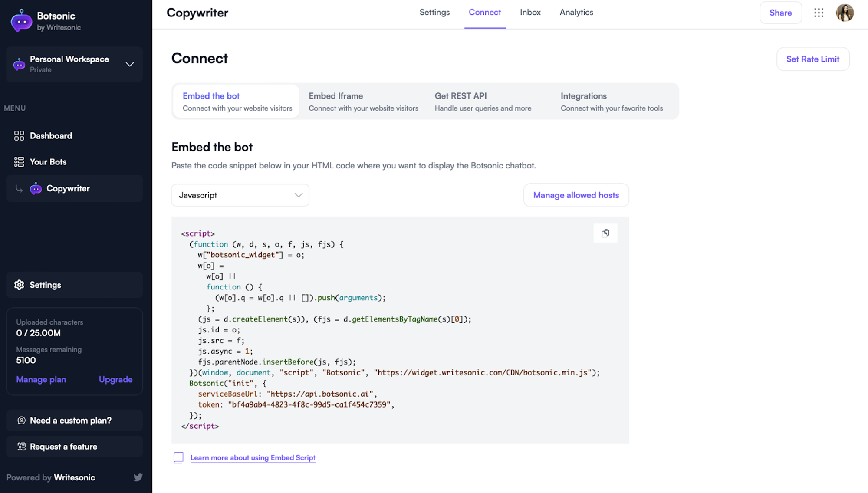Viewport: 868px width, 493px height.
Task: Open the Javascript language dropdown
Action: tap(240, 195)
